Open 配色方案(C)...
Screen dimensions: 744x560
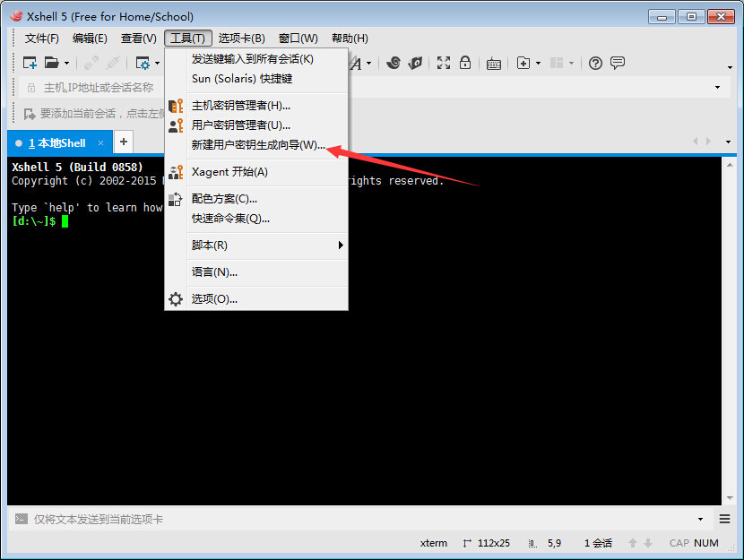pos(256,199)
